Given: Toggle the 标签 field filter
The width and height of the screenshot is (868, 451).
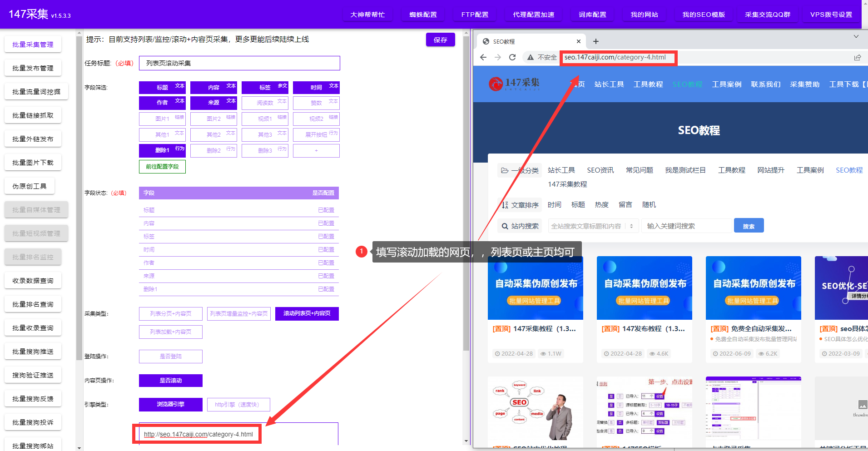Looking at the screenshot, I should click(x=265, y=87).
